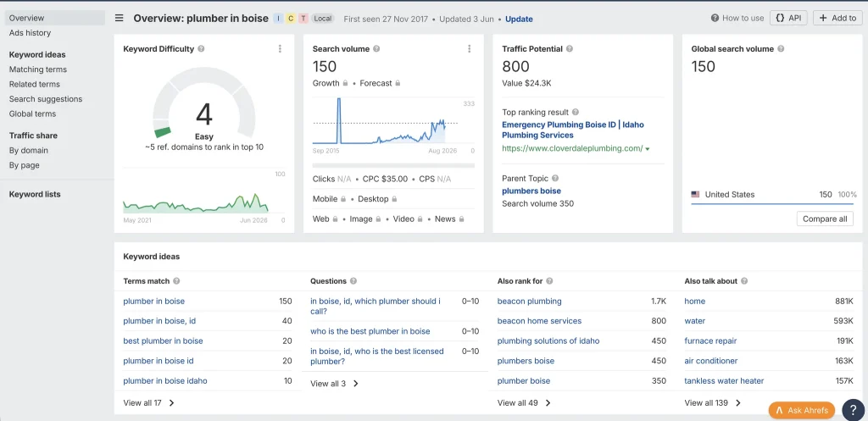The image size is (868, 421).
Task: Click the API button
Action: click(789, 18)
